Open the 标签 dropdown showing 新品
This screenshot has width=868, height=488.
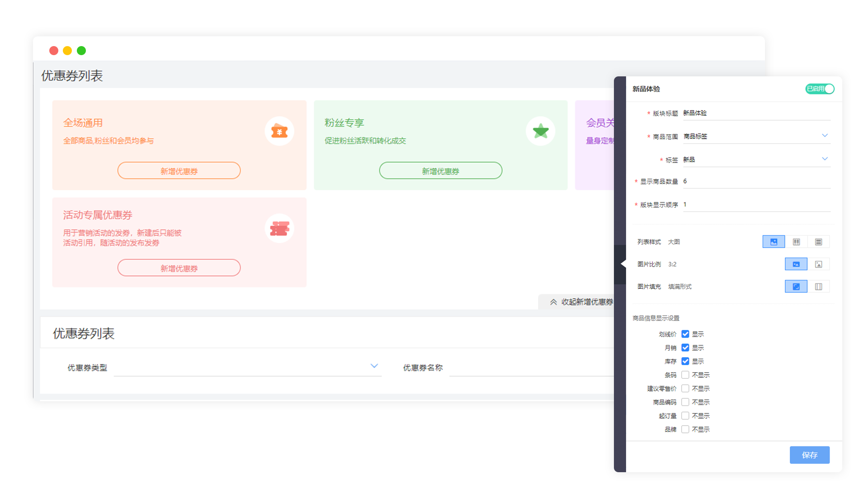[x=756, y=160]
